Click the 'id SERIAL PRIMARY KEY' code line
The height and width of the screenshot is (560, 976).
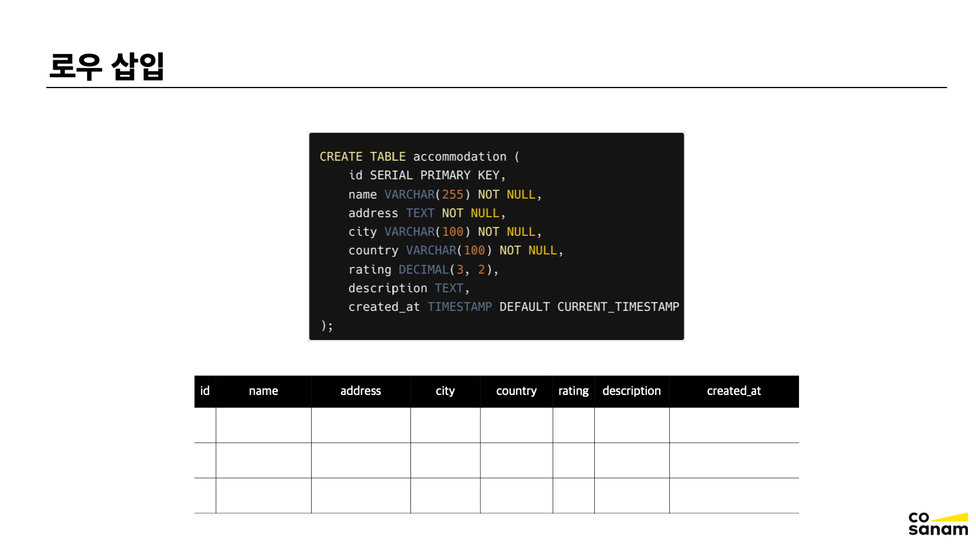(427, 176)
